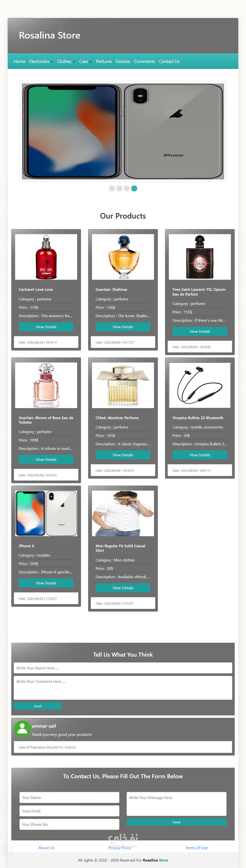Open the Contact Us menu item

click(x=169, y=61)
